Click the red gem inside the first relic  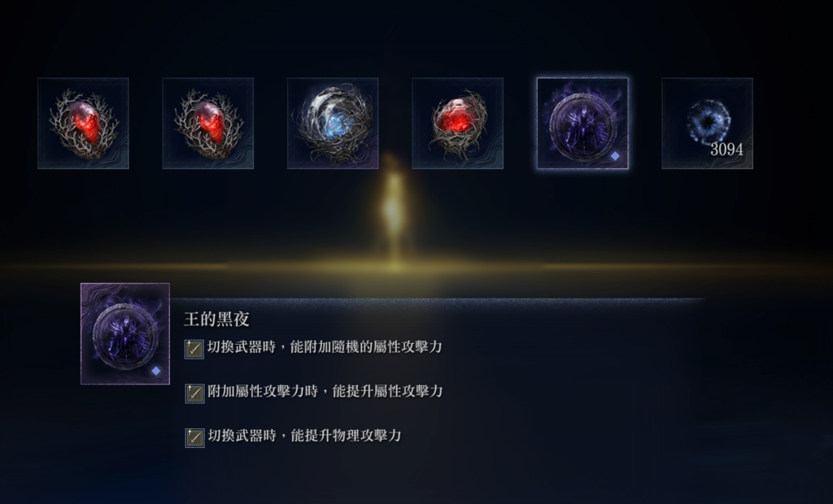pyautogui.click(x=85, y=122)
